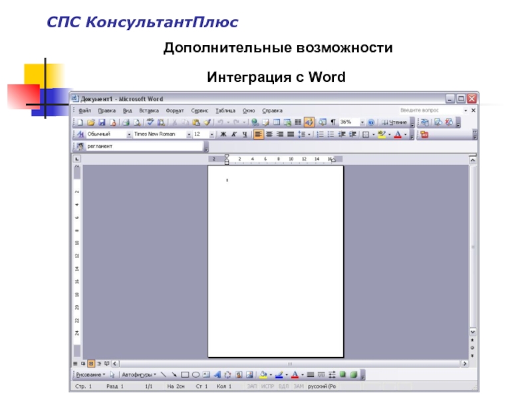
Task: Click the Print icon
Action: 126,122
